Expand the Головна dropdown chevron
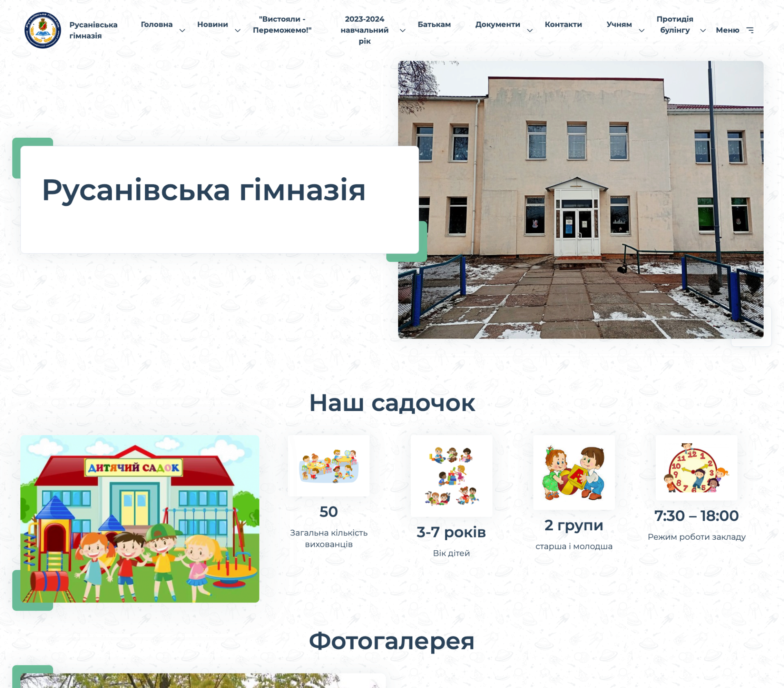Viewport: 784px width, 688px height. (182, 31)
